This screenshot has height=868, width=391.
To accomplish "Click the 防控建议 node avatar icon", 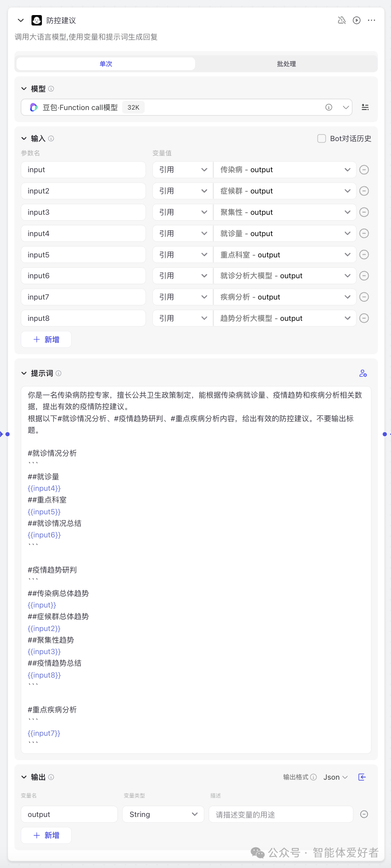I will pos(37,20).
